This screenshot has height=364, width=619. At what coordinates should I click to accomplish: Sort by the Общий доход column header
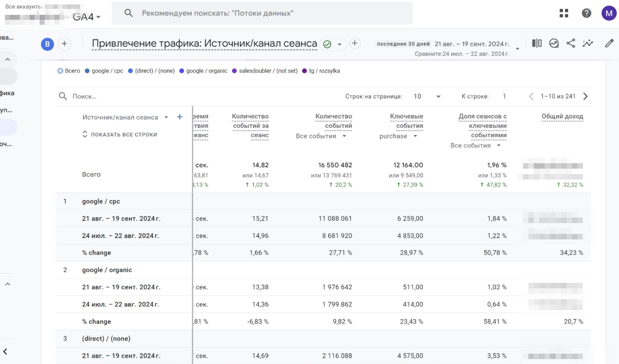pyautogui.click(x=562, y=117)
